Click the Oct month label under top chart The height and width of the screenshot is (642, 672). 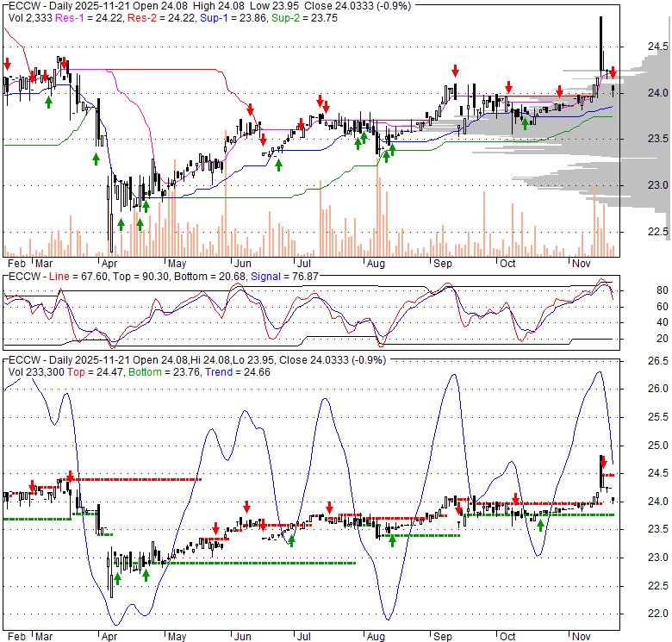[x=507, y=263]
